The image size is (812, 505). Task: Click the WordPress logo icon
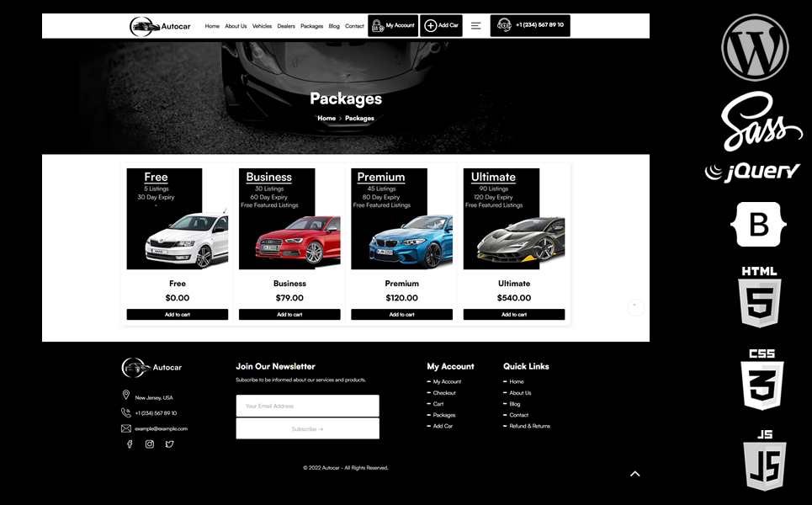755,47
